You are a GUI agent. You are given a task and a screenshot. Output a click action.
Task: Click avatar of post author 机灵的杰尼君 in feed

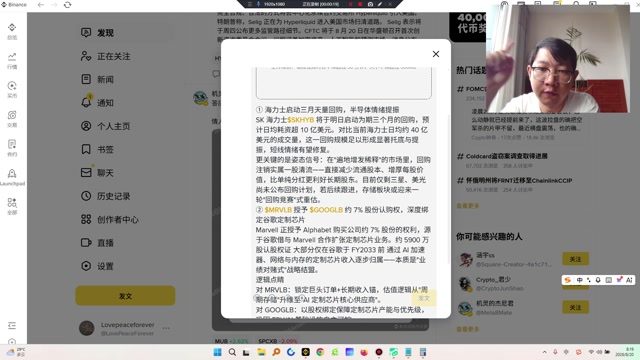click(x=200, y=98)
